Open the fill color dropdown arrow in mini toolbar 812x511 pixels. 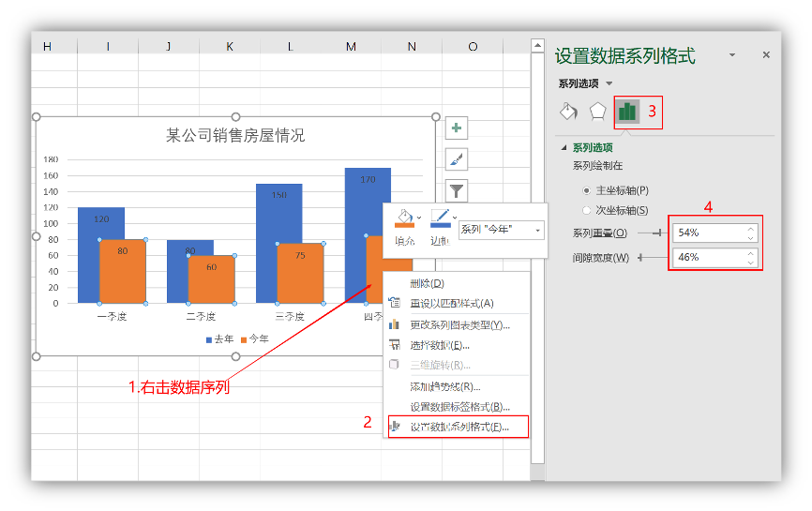419,218
